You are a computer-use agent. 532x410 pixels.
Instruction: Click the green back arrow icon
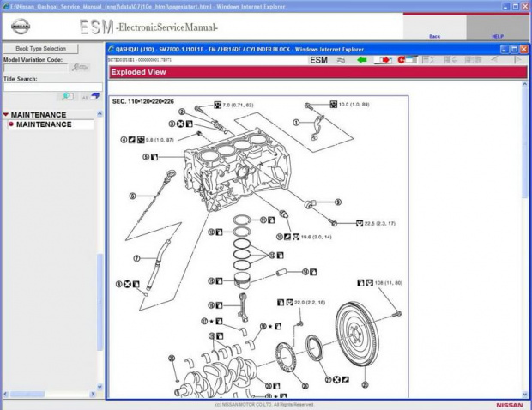click(362, 60)
